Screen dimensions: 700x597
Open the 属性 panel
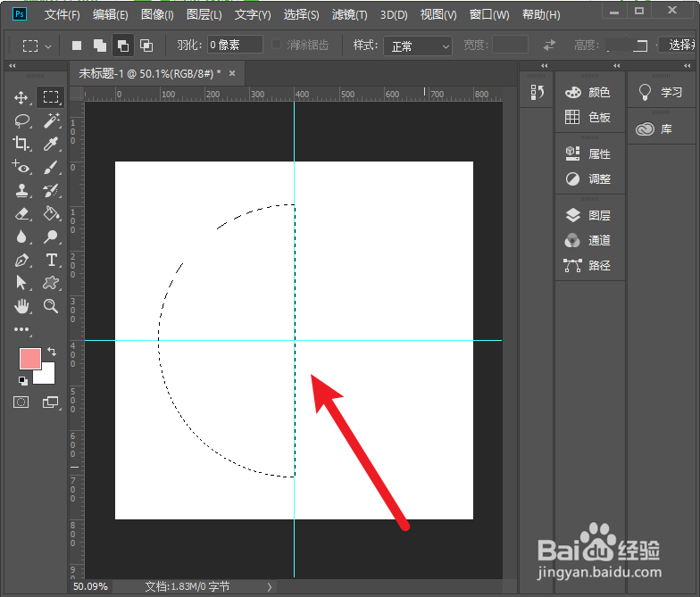pyautogui.click(x=587, y=153)
